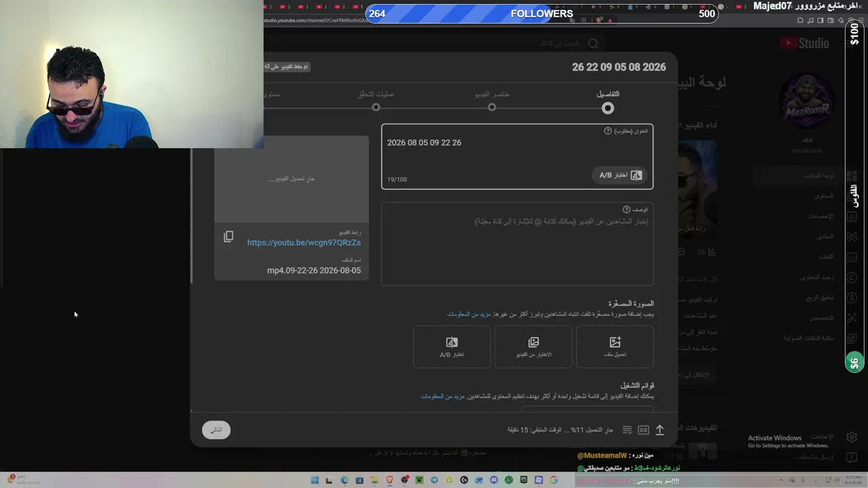Open the youtu.be video link
The image size is (868, 488).
pos(304,243)
